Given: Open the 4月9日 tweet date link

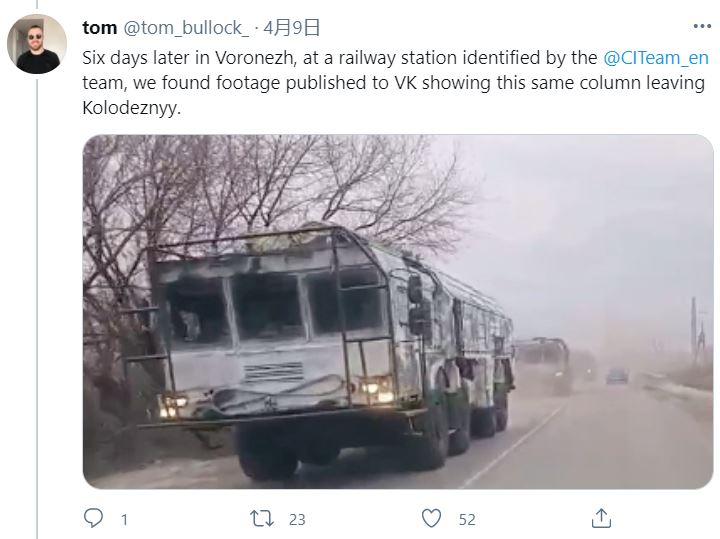Looking at the screenshot, I should (292, 28).
